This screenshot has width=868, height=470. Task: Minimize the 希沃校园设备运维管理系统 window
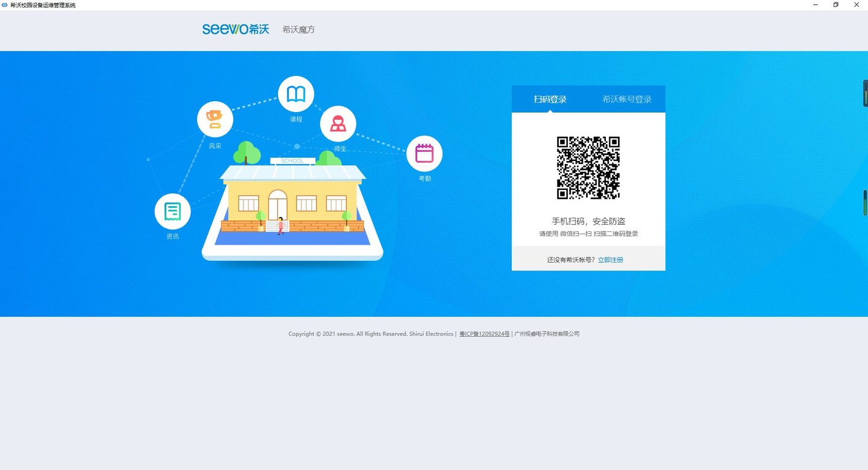tap(816, 5)
